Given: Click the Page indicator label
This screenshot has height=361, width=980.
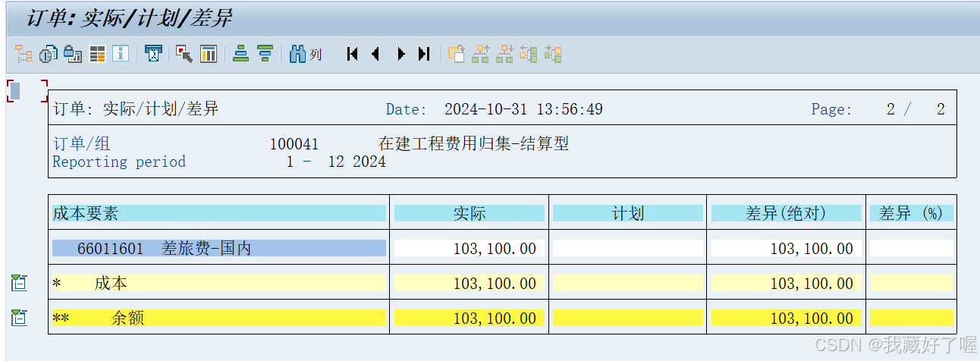Looking at the screenshot, I should (832, 109).
